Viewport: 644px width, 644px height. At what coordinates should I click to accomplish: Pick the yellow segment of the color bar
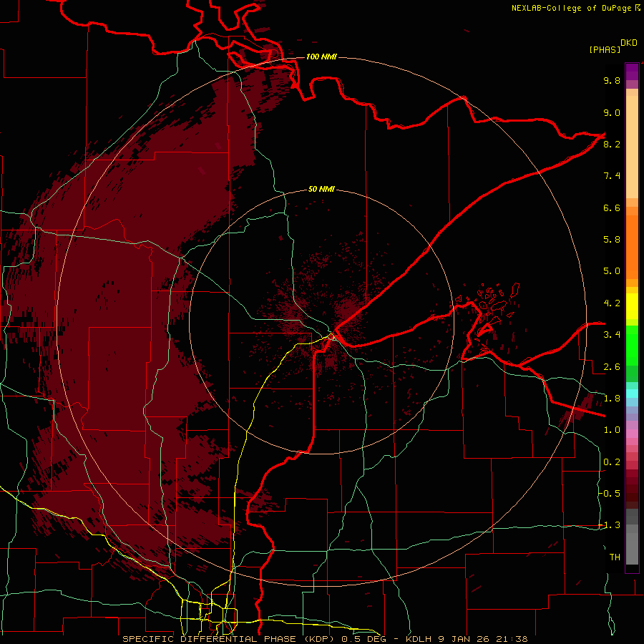[632, 306]
